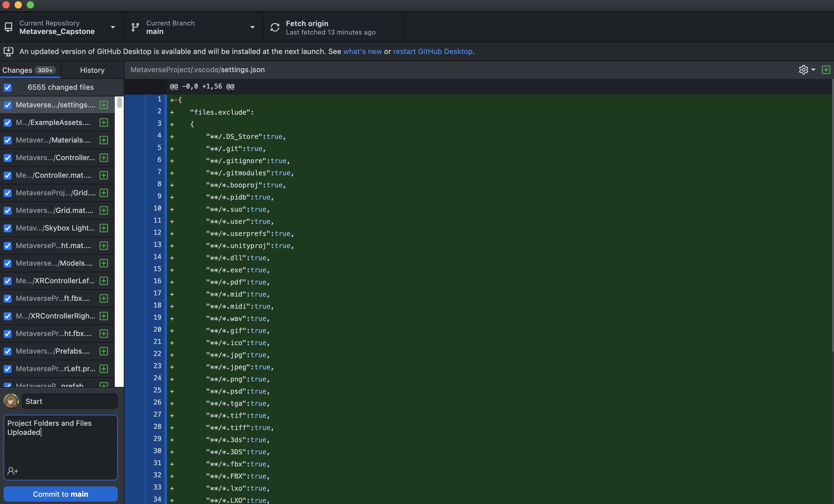Click restart GitHub Desktop link
This screenshot has height=504, width=834.
tap(432, 52)
